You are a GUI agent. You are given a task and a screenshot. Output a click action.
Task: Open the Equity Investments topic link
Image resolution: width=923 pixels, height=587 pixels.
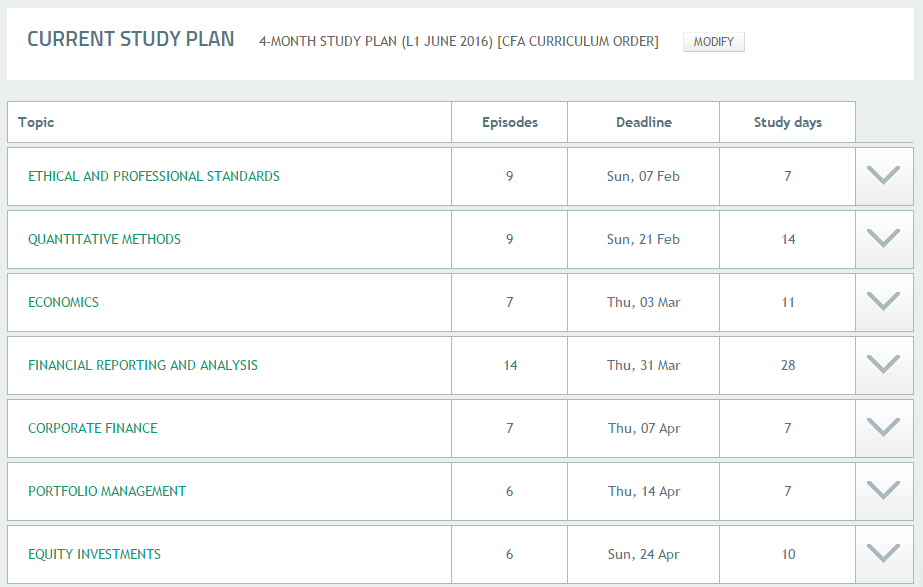coord(94,554)
